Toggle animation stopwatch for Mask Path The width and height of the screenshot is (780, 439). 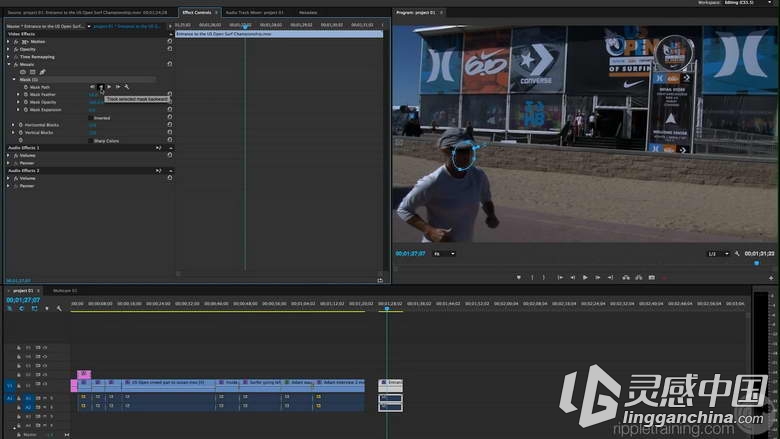(x=26, y=87)
